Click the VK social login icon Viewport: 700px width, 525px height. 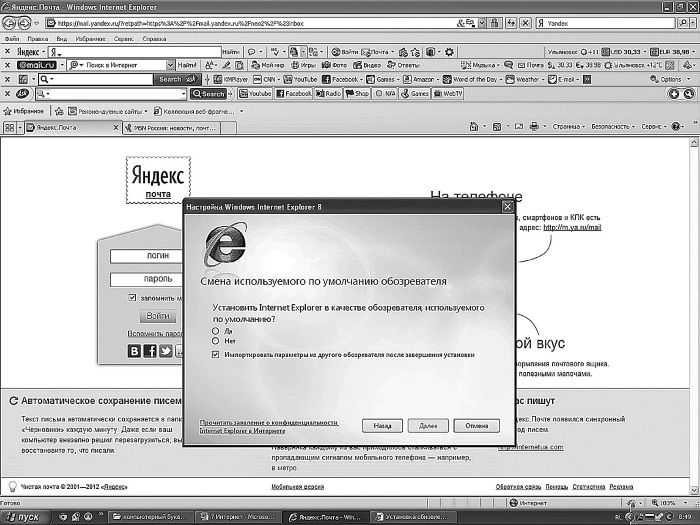135,351
